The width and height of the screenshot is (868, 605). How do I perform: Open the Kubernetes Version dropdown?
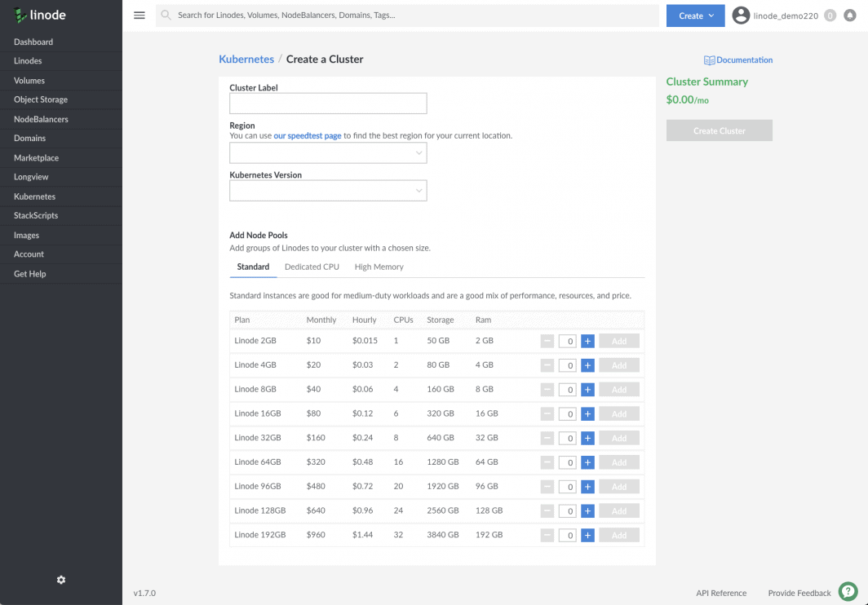(328, 191)
